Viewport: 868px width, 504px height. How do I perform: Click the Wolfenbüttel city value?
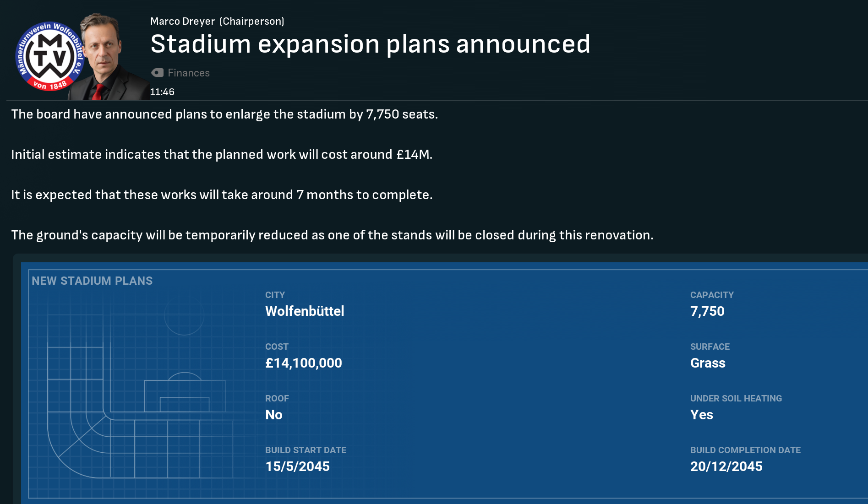pos(305,311)
